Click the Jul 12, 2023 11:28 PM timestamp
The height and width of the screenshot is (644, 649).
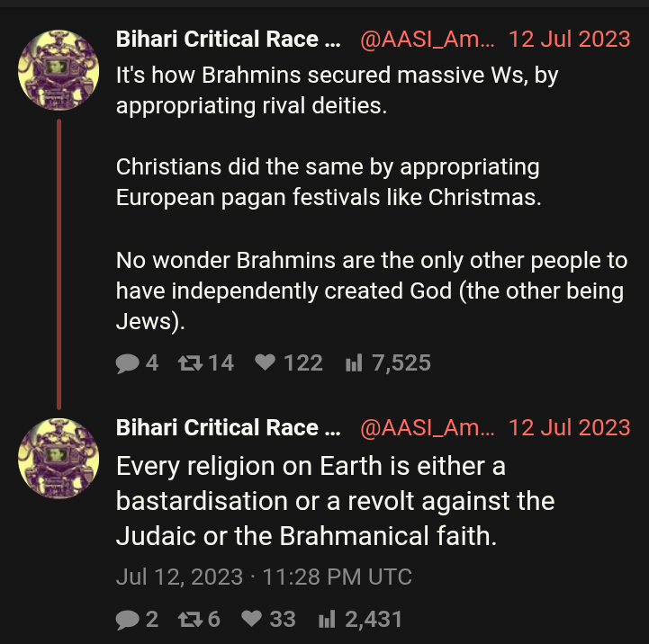tap(264, 577)
